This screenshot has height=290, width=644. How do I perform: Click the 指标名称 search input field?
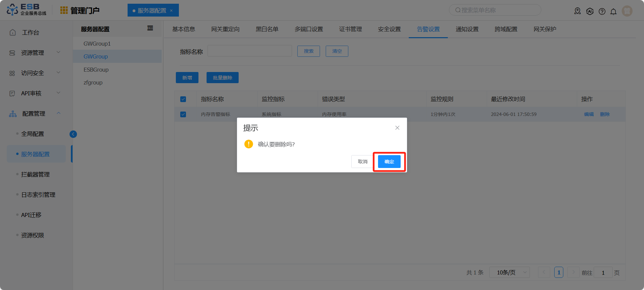pyautogui.click(x=249, y=51)
